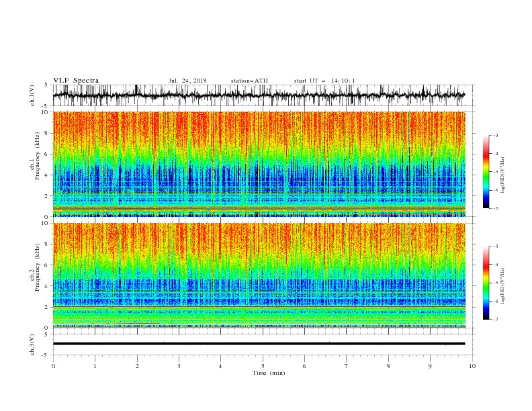
Task: Click the '-5' volt tick of ch.3(V) panel
Action: coord(46,355)
